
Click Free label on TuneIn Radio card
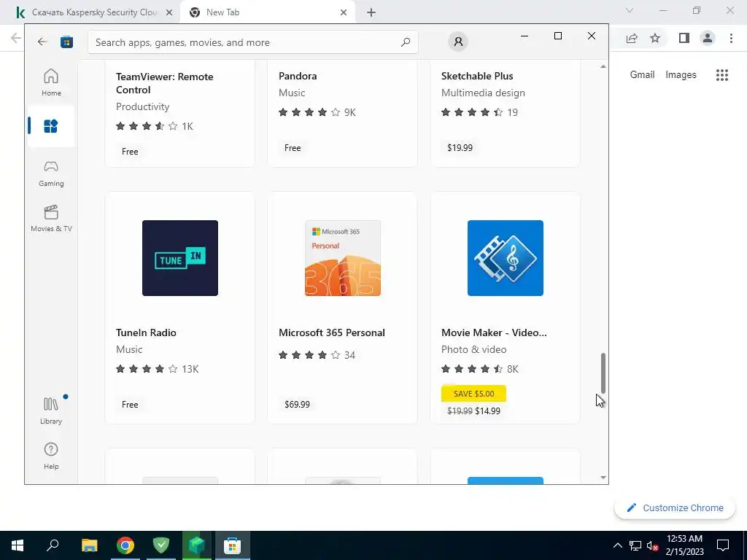(130, 404)
